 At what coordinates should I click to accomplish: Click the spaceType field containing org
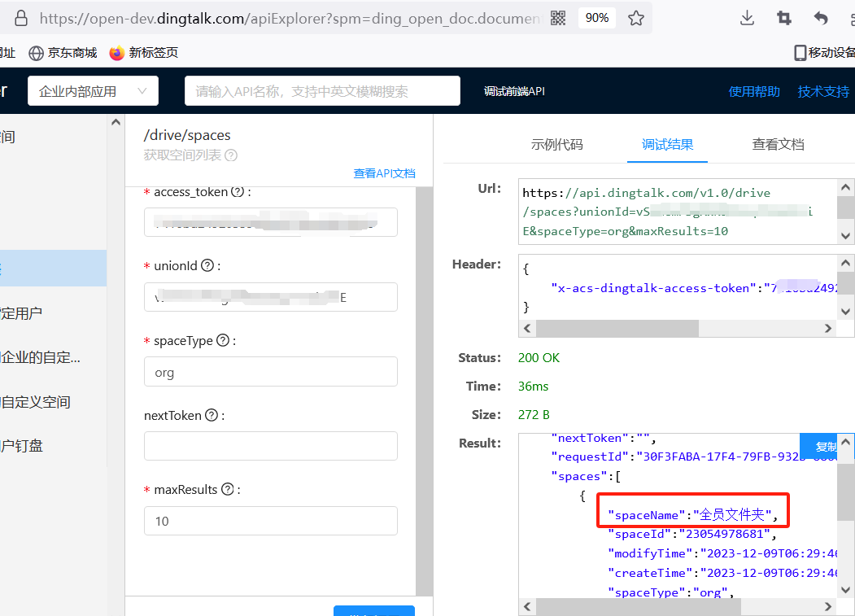pos(270,372)
